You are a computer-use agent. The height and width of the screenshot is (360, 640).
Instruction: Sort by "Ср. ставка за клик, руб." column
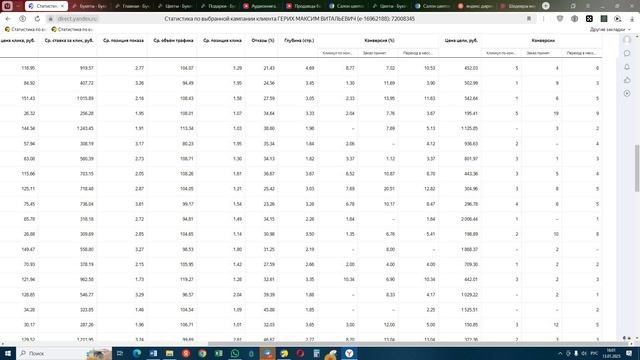tap(69, 40)
